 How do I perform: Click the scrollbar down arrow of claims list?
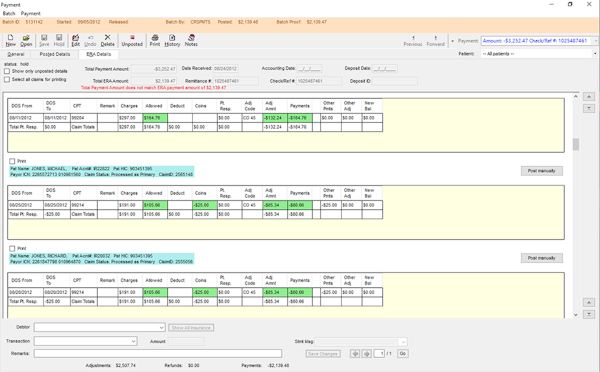[x=576, y=315]
